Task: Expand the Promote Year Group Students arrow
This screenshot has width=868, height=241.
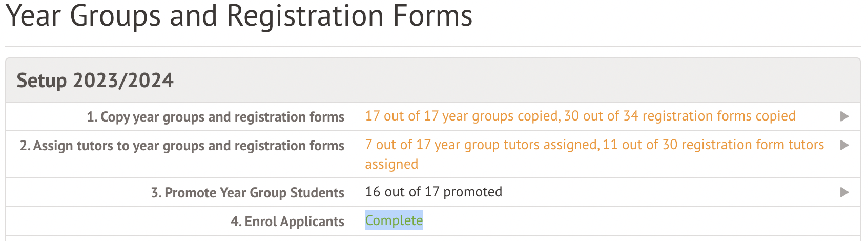Action: pos(844,193)
